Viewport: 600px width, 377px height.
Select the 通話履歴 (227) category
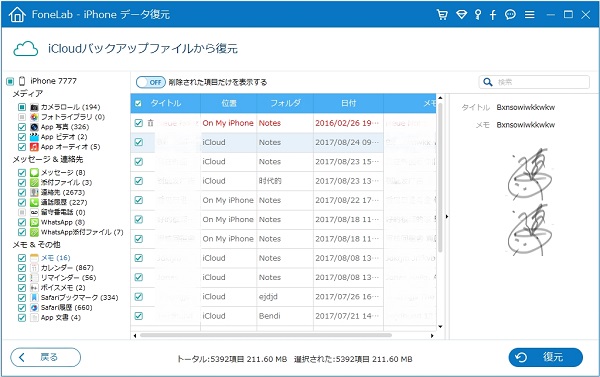pyautogui.click(x=64, y=202)
